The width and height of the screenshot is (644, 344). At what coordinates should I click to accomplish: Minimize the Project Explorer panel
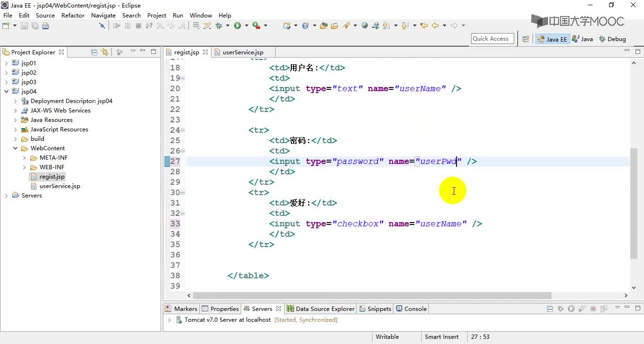click(x=143, y=51)
